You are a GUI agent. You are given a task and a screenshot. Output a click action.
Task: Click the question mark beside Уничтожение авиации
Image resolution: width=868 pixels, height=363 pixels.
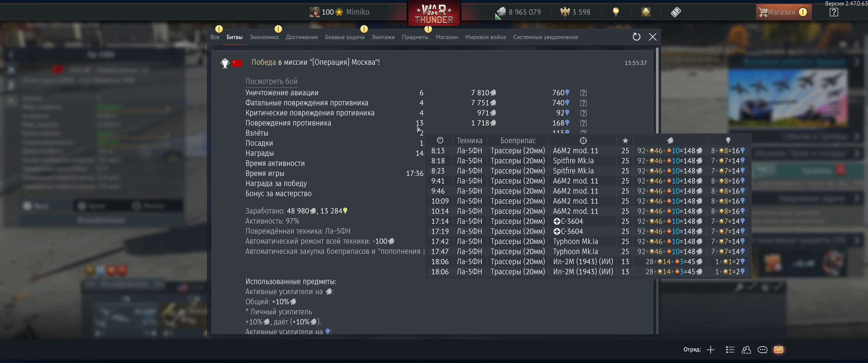[x=583, y=93]
